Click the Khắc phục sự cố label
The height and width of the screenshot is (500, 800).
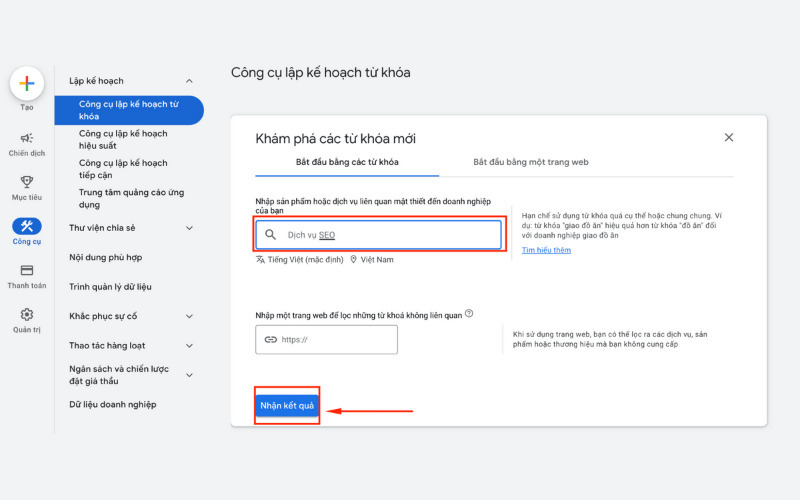pyautogui.click(x=103, y=316)
